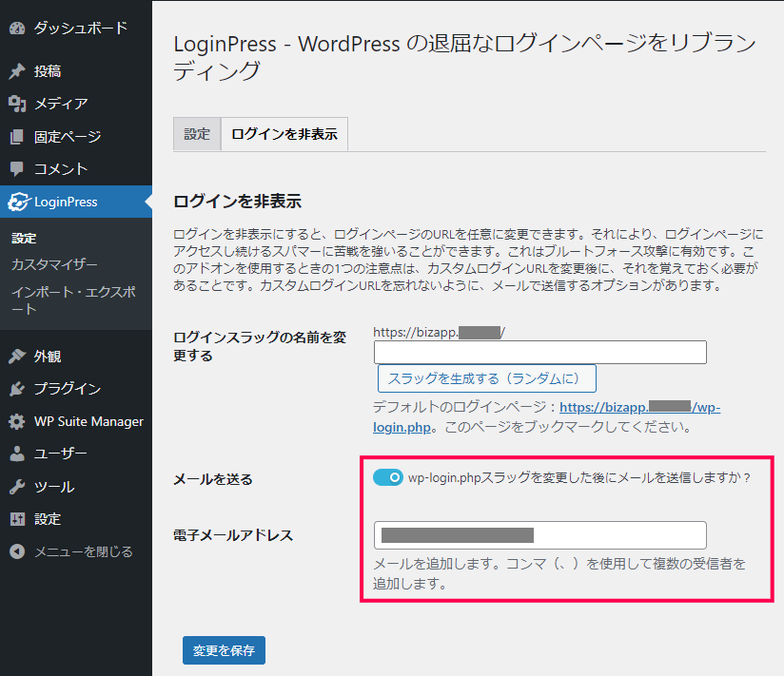The image size is (784, 676).
Task: Click the person icon beside ユーザー
Action: 17,454
